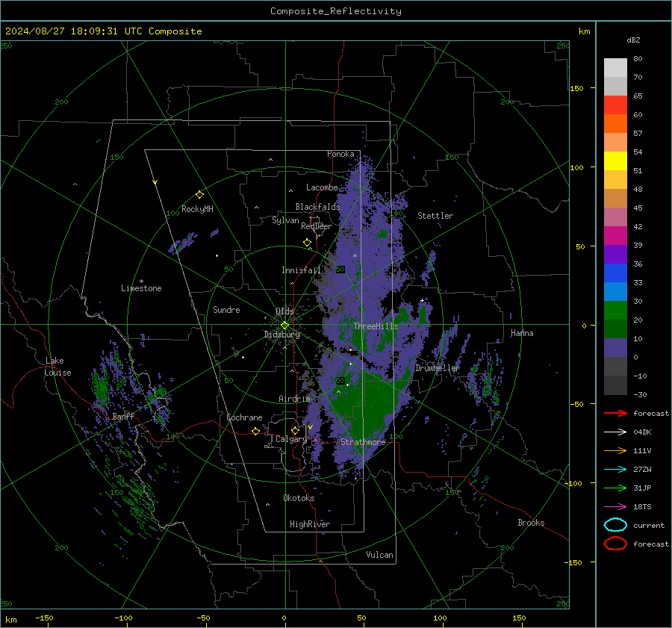Click the 'dBZ' legend heading
This screenshot has height=628, width=672.
(x=633, y=40)
